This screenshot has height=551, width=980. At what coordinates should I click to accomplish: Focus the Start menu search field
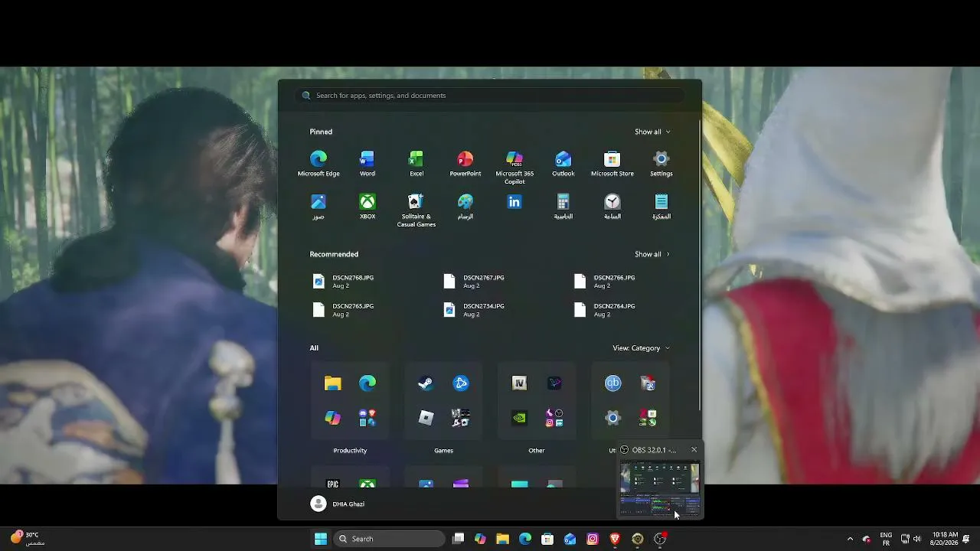[490, 96]
